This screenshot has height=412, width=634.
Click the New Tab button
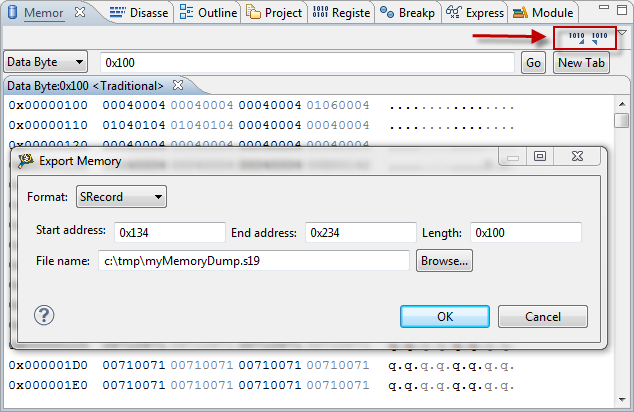click(x=581, y=62)
